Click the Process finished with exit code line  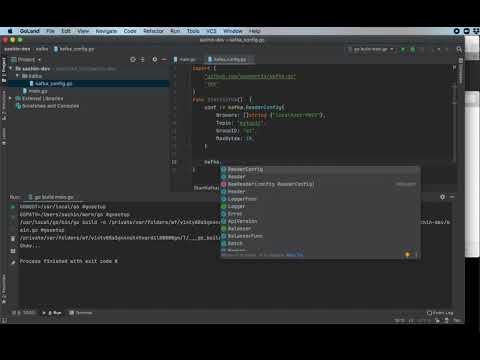(x=69, y=261)
